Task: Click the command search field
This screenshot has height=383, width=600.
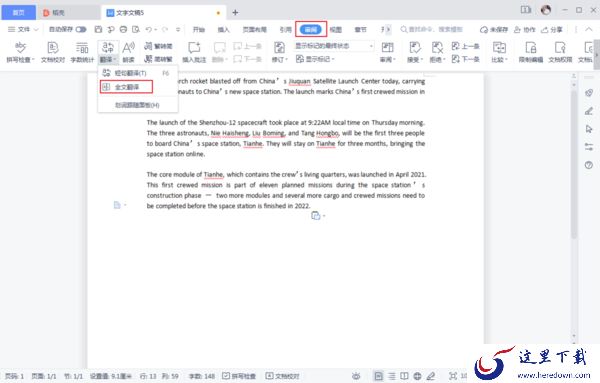Action: coord(432,29)
